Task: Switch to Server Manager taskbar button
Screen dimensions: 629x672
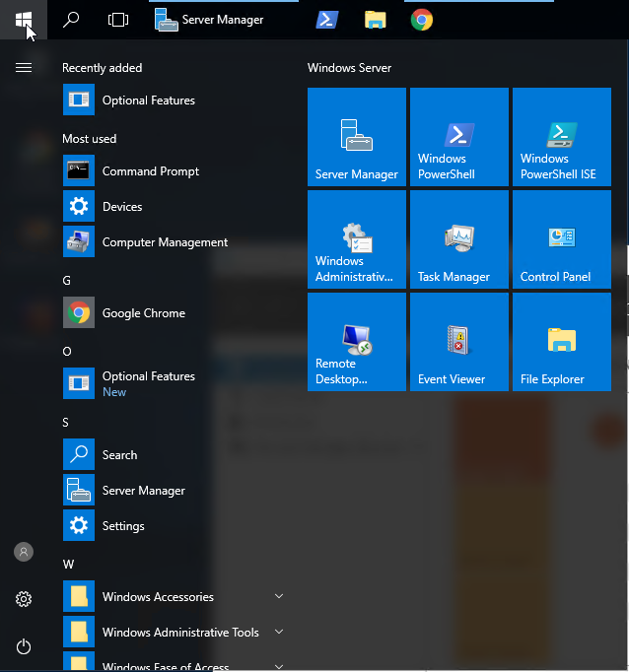Action: pos(224,20)
